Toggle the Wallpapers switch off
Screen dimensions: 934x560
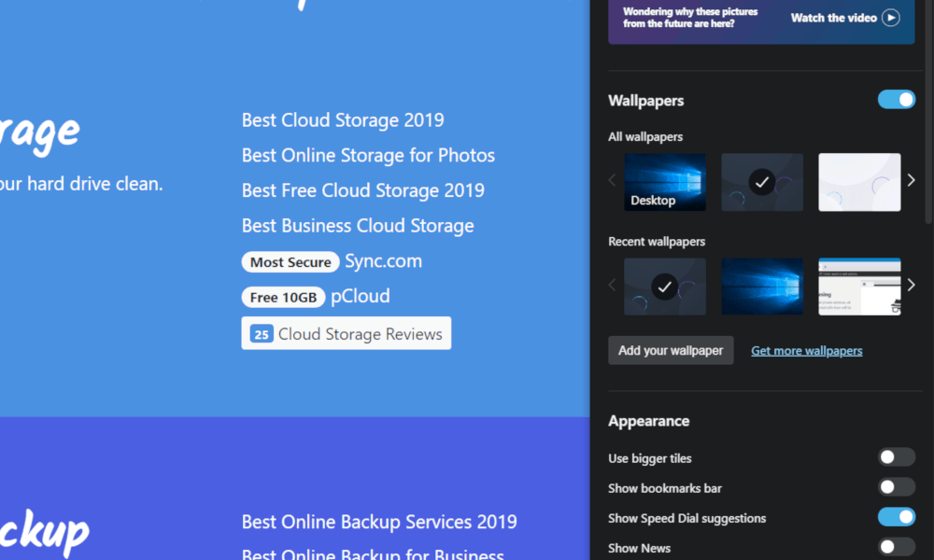(x=896, y=100)
